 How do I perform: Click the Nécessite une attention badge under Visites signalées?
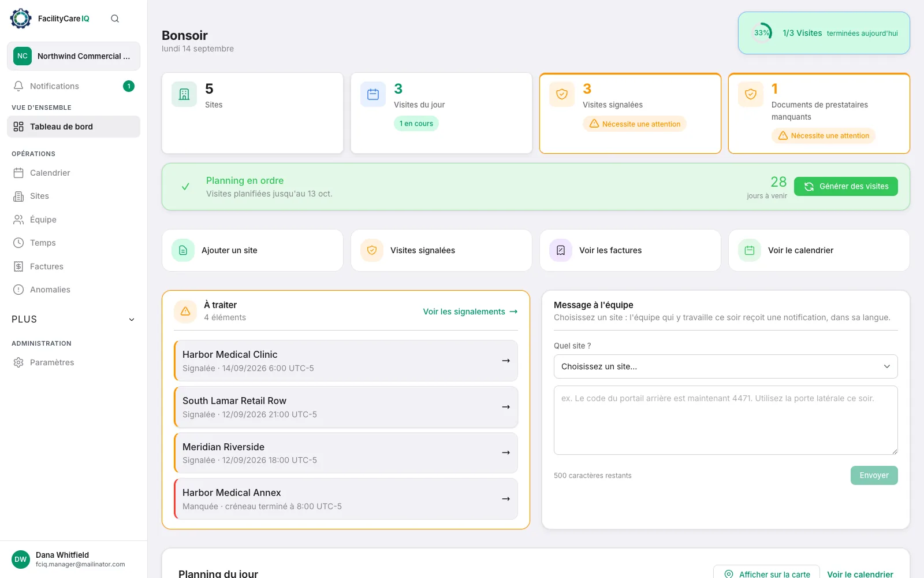[635, 124]
